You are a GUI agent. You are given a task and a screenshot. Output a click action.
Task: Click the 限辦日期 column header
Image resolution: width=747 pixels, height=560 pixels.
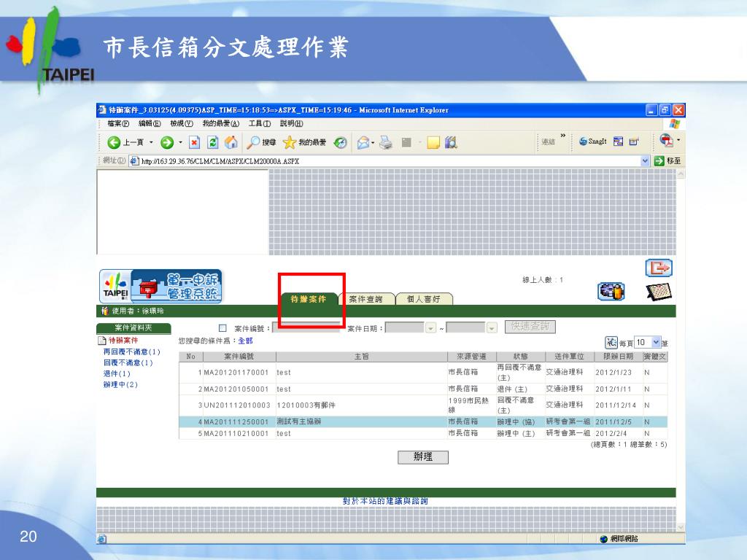[618, 357]
